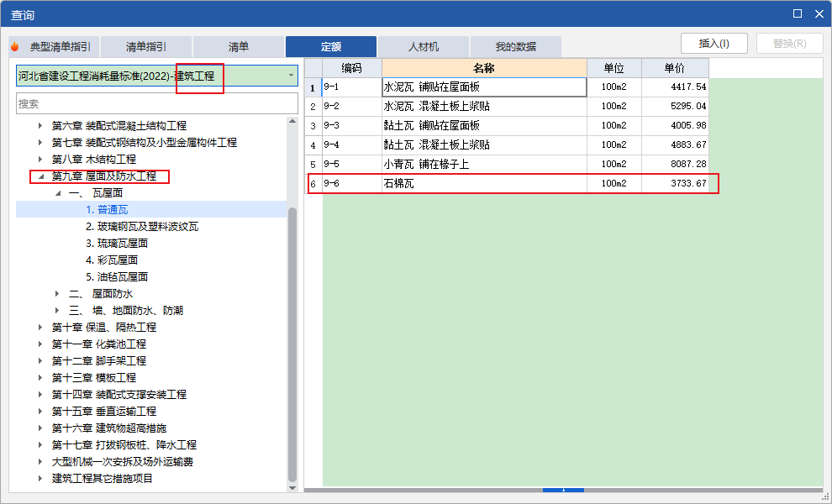Image resolution: width=832 pixels, height=504 pixels.
Task: Expand 大型机械一次安拆及场外运输费 node
Action: point(40,461)
